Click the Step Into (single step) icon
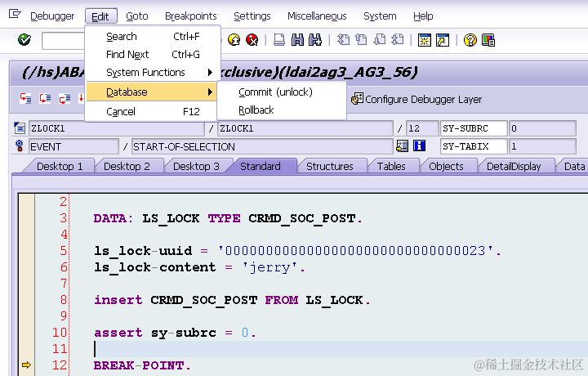 pyautogui.click(x=25, y=99)
